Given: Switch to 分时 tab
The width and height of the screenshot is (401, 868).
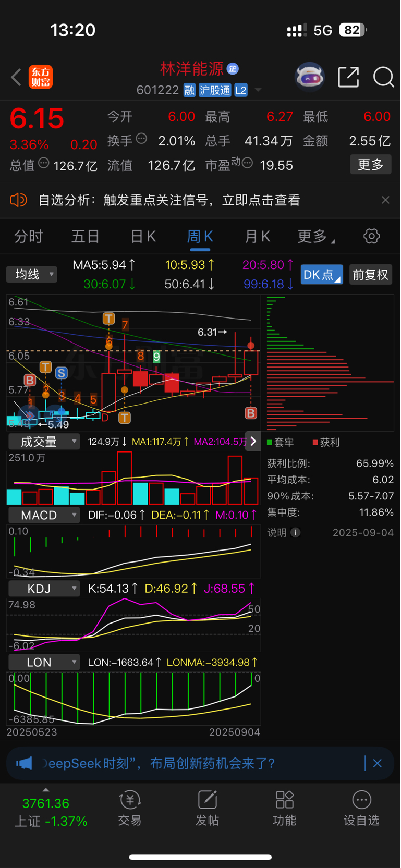Looking at the screenshot, I should [29, 237].
